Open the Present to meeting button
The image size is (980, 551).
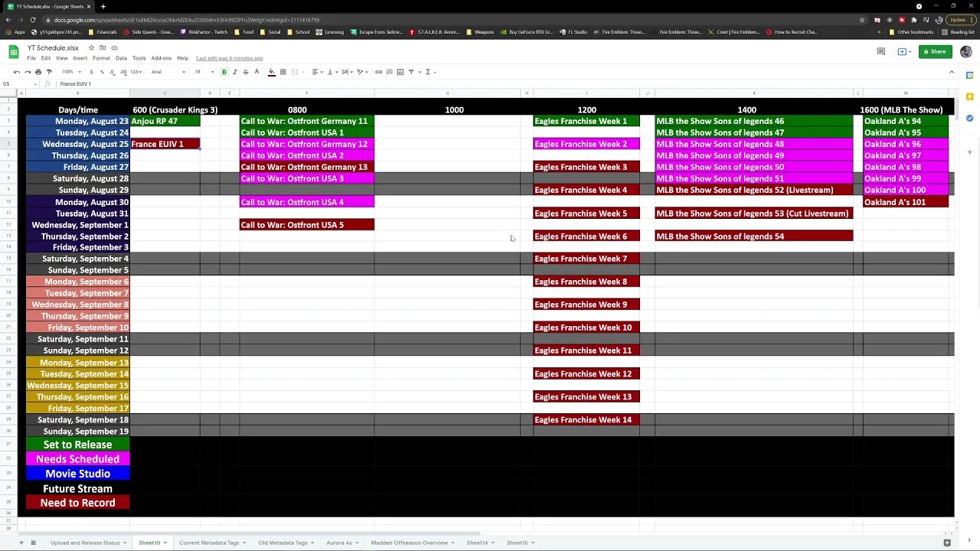(903, 51)
